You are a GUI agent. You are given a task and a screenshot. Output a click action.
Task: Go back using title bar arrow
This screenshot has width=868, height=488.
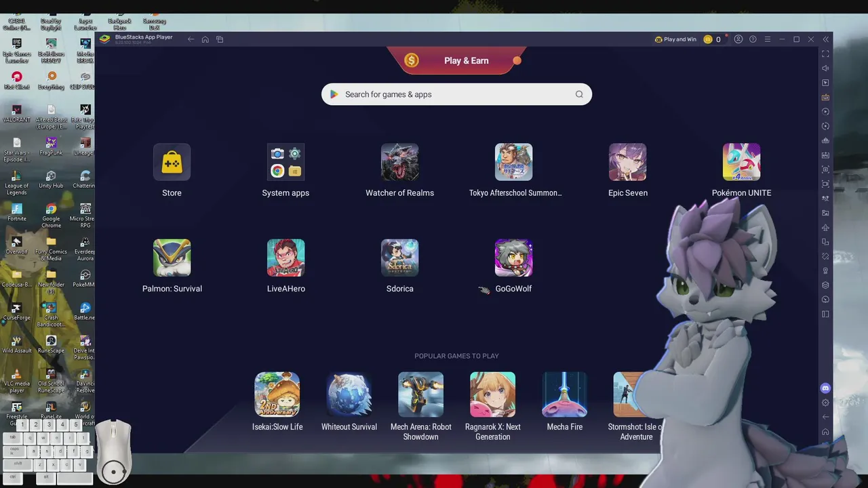coord(191,39)
